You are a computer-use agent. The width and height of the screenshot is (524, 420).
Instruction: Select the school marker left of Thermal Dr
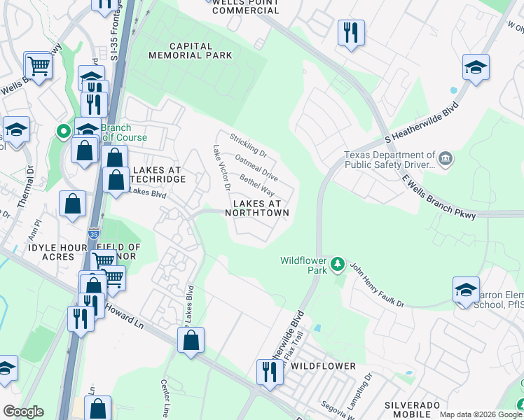[x=16, y=130]
